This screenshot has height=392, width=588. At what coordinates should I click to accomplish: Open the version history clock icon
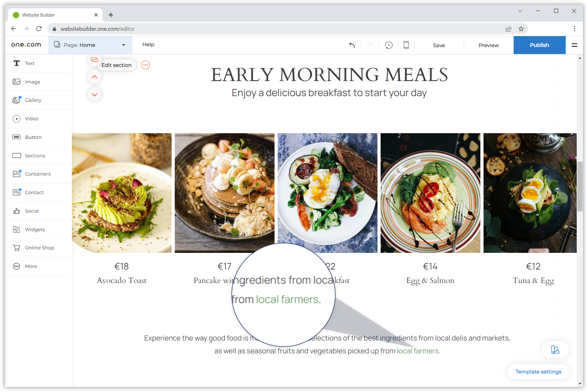(x=388, y=45)
